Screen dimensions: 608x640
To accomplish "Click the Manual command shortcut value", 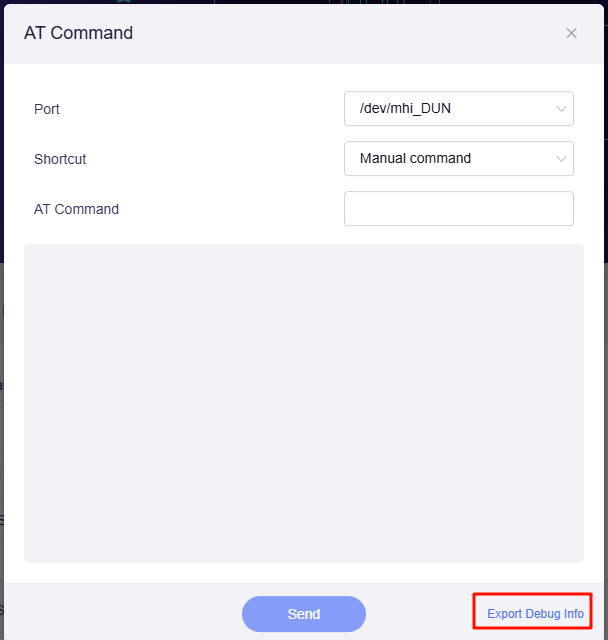I will coord(415,158).
